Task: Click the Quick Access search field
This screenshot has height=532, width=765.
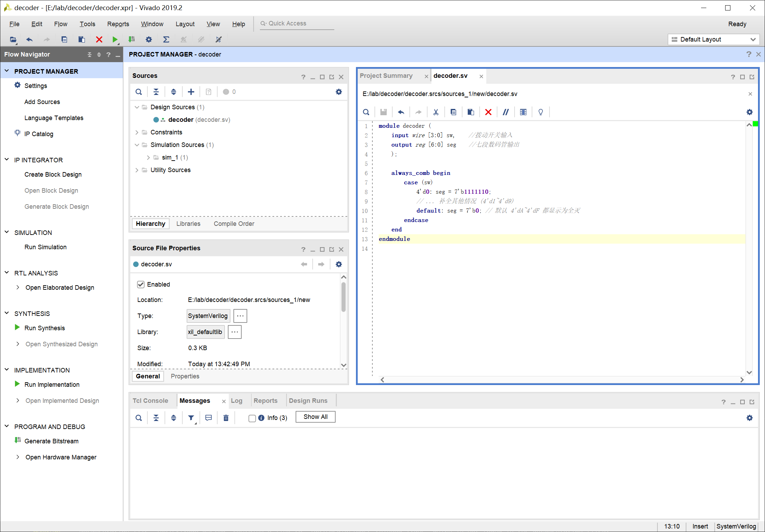Action: [x=297, y=23]
